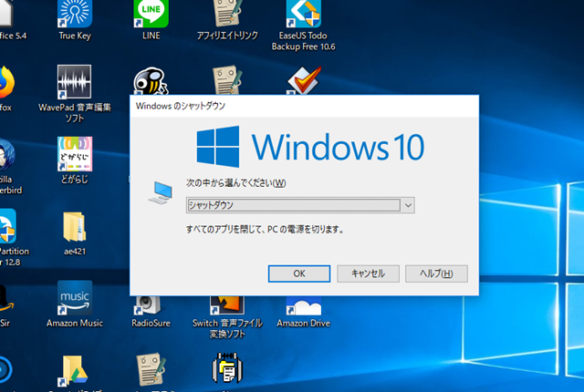The image size is (584, 392).
Task: Click the Windows のシャットダウン title bar
Action: (304, 106)
